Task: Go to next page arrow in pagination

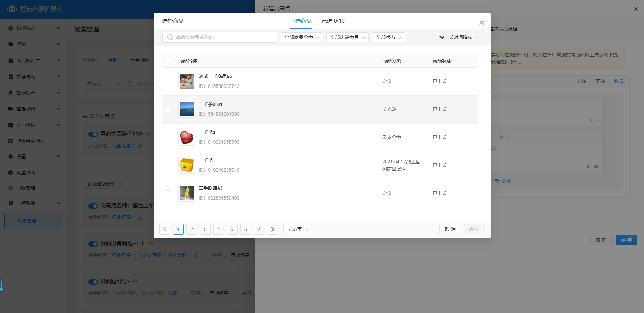Action: tap(273, 229)
